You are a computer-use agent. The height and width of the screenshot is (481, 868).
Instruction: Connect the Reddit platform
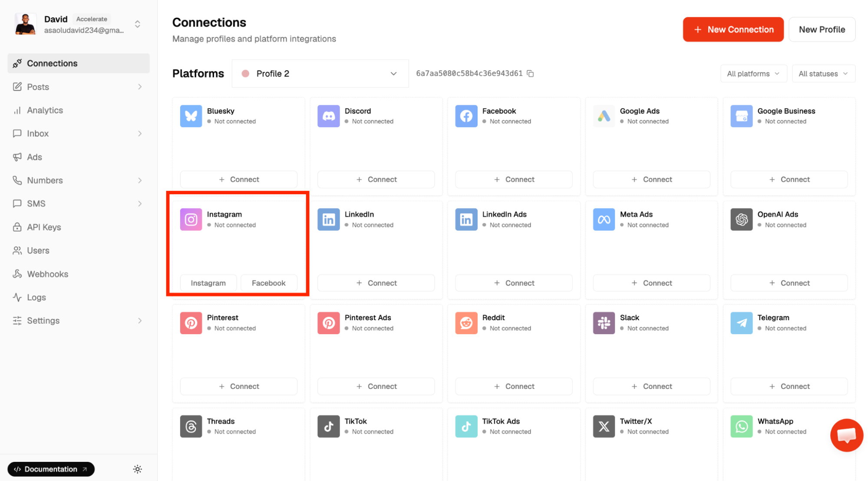pos(514,386)
